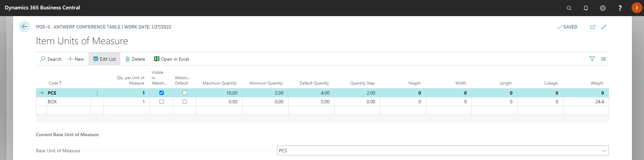Click the Maximum Quantity column header

click(x=220, y=83)
